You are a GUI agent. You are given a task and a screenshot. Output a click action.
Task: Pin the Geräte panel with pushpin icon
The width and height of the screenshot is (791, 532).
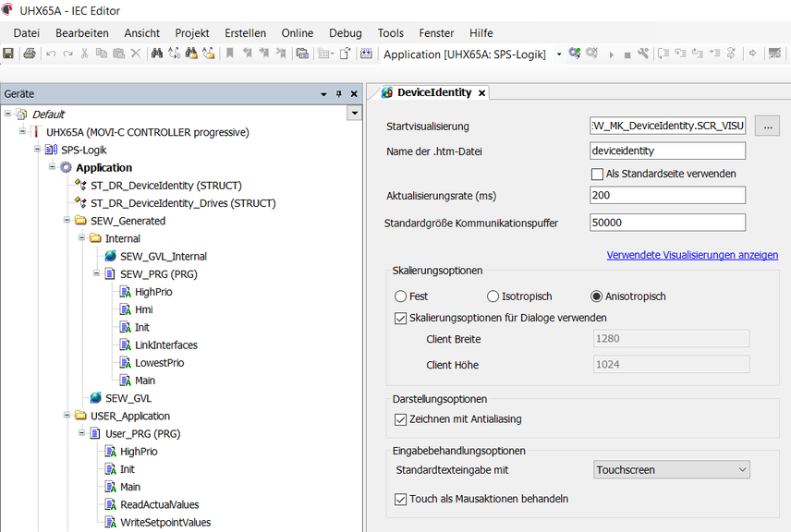[x=339, y=94]
